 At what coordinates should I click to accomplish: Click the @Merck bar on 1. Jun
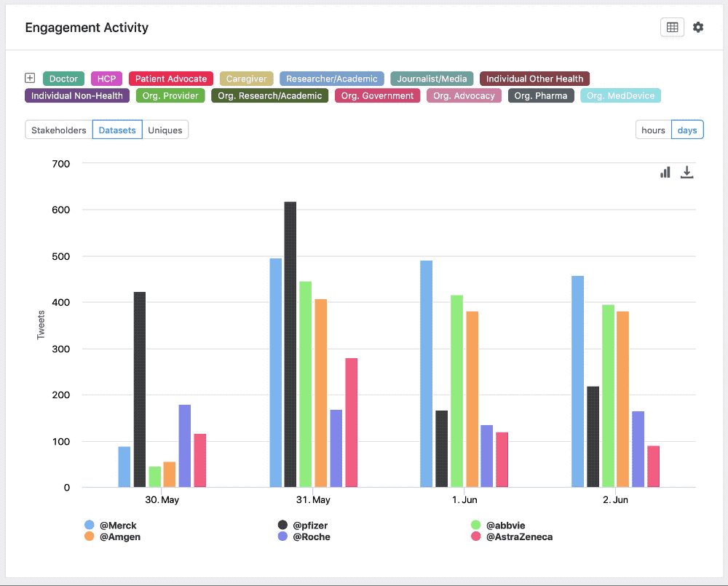tap(426, 373)
